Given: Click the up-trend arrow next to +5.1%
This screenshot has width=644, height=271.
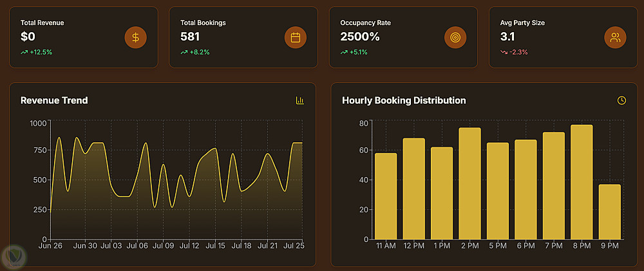Looking at the screenshot, I should pyautogui.click(x=344, y=53).
